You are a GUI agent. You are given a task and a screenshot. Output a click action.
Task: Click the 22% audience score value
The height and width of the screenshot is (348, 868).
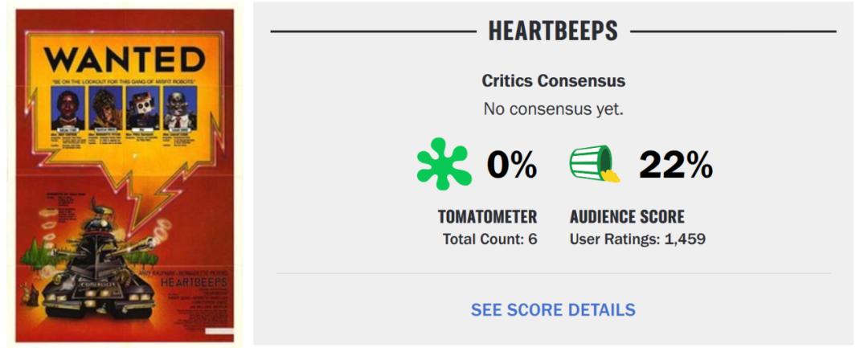675,166
